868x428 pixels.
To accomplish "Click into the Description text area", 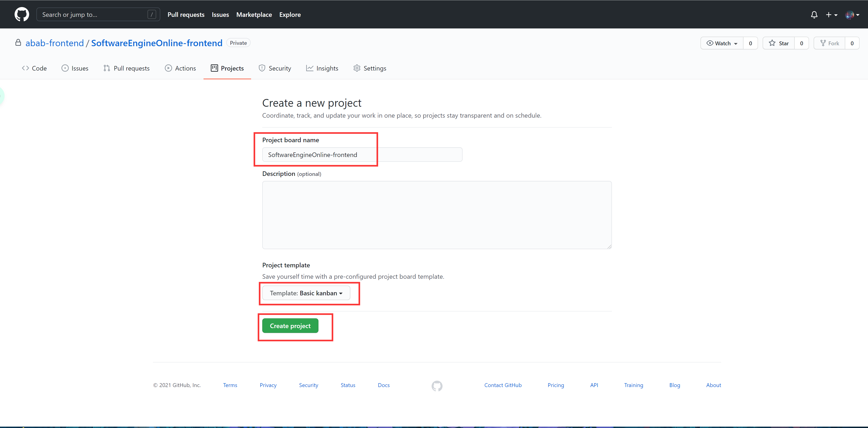I will click(437, 215).
